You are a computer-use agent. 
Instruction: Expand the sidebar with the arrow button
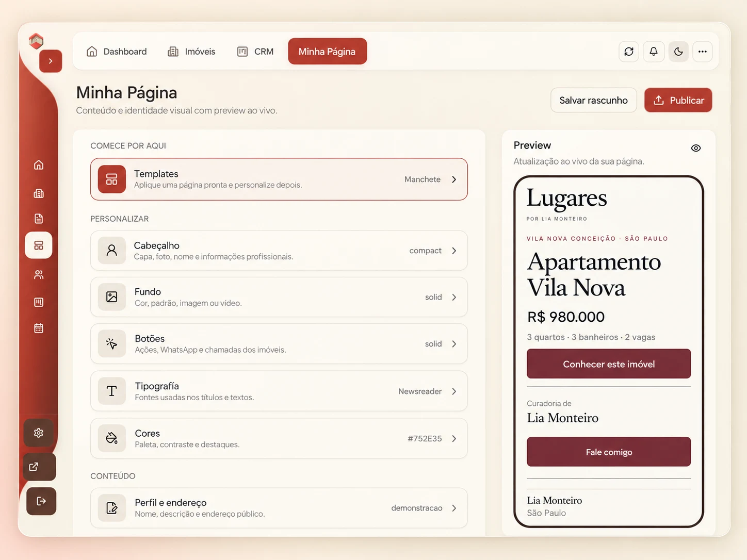(x=51, y=61)
